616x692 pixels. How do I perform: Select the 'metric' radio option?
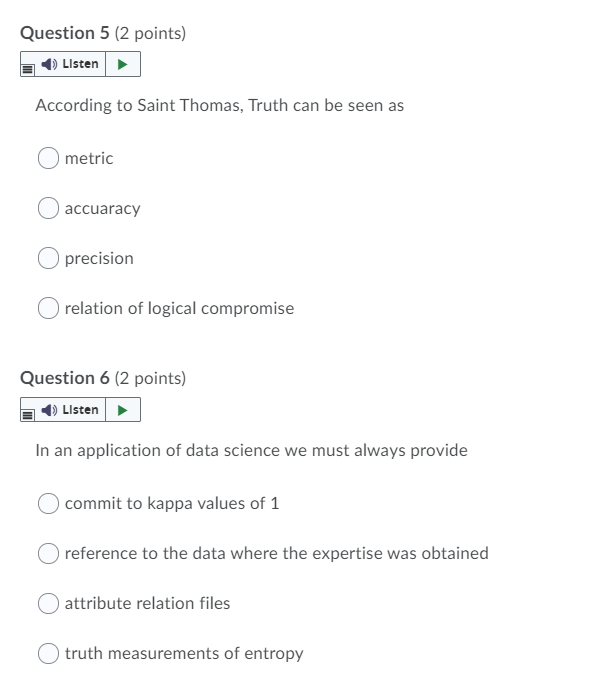coord(49,158)
